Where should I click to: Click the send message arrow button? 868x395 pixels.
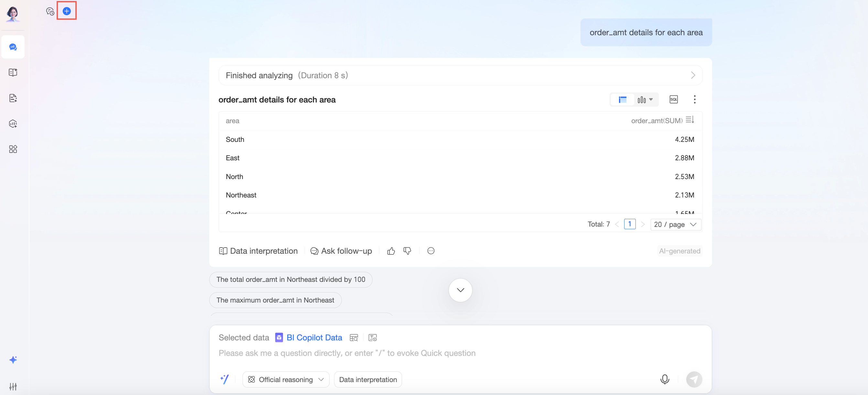[694, 379]
